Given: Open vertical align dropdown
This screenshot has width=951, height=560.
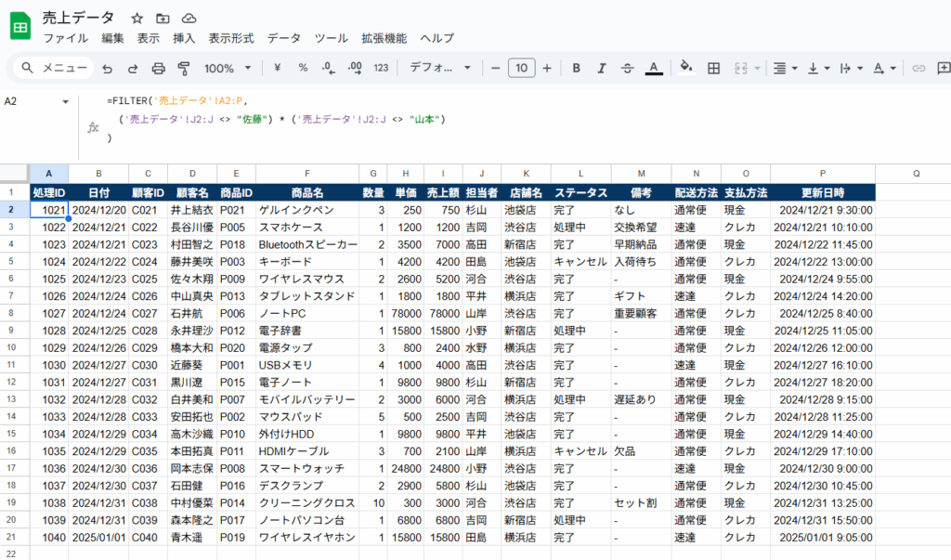Looking at the screenshot, I should point(818,69).
